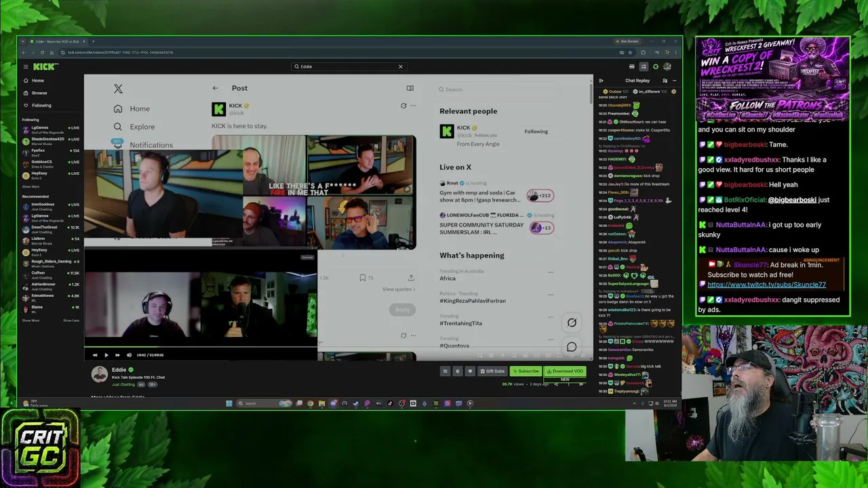868x488 pixels.
Task: Click the X logo in the video
Action: click(118, 89)
